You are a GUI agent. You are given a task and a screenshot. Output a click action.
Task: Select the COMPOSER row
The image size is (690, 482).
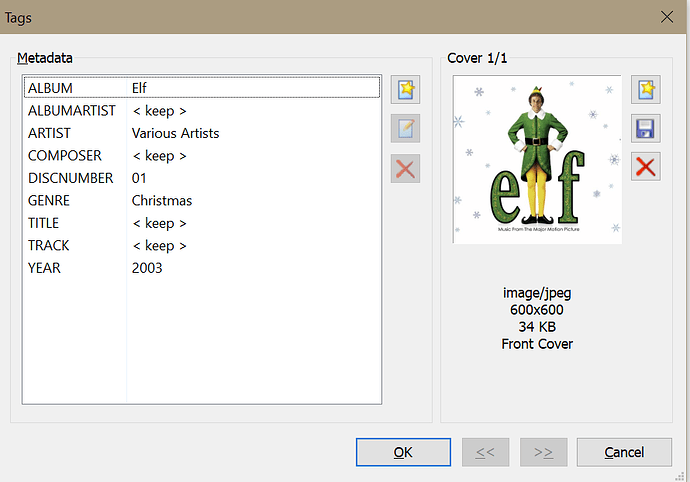click(202, 155)
